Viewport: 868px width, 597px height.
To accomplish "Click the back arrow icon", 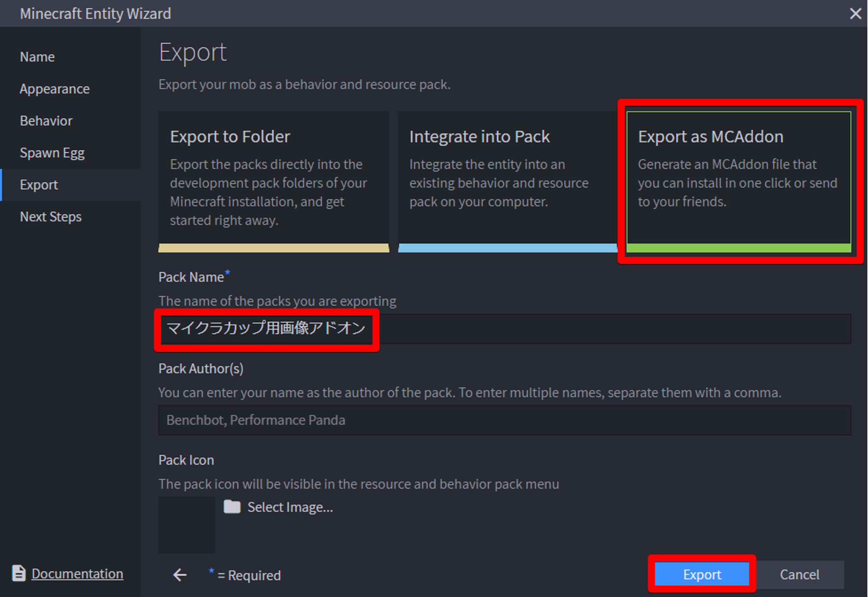I will (x=180, y=575).
